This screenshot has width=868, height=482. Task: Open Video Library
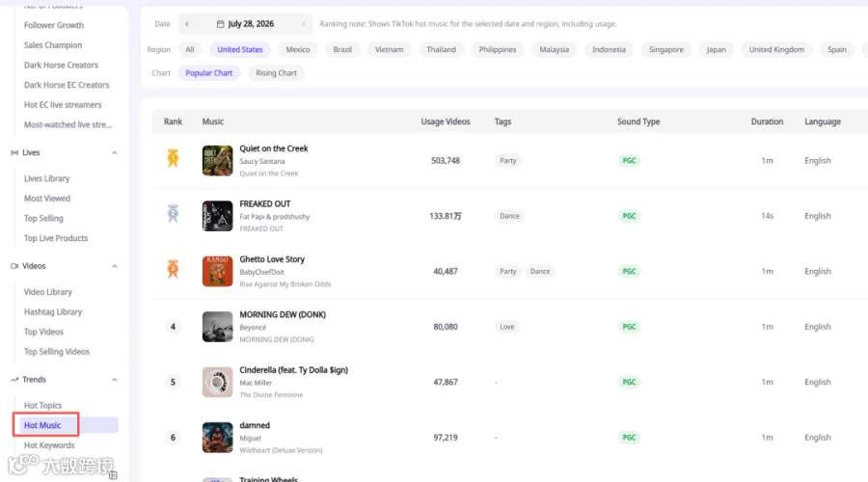(x=48, y=292)
